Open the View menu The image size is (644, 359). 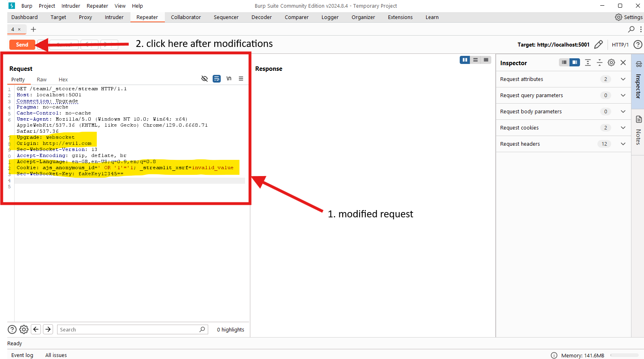pyautogui.click(x=120, y=6)
